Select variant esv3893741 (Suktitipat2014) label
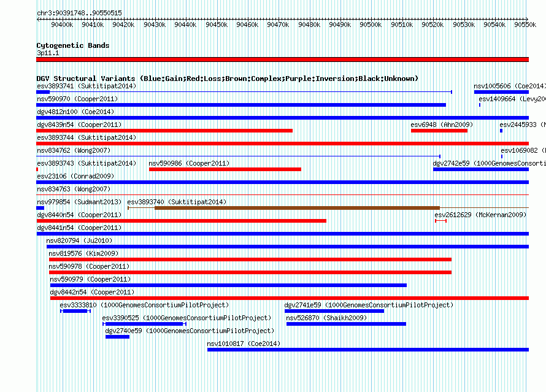The height and width of the screenshot is (392, 546). click(87, 86)
